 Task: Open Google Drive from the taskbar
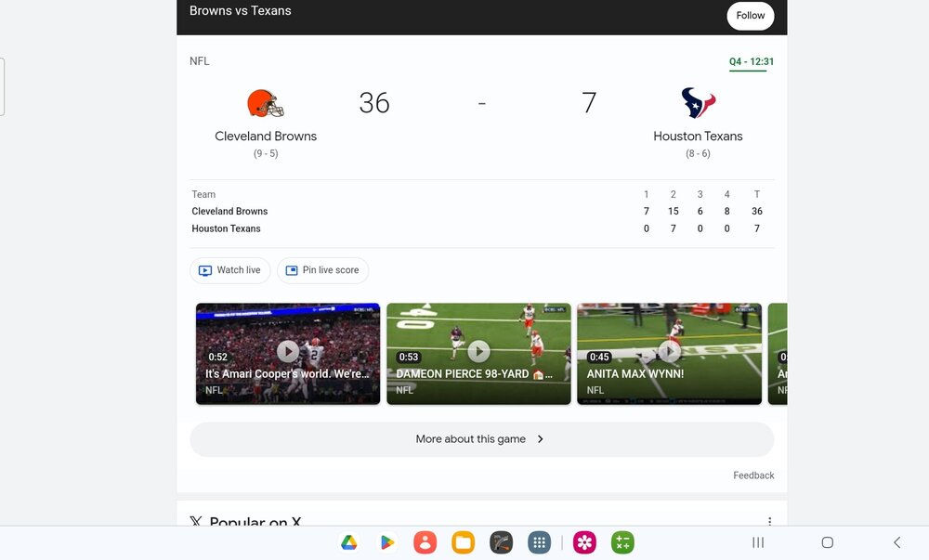(349, 542)
